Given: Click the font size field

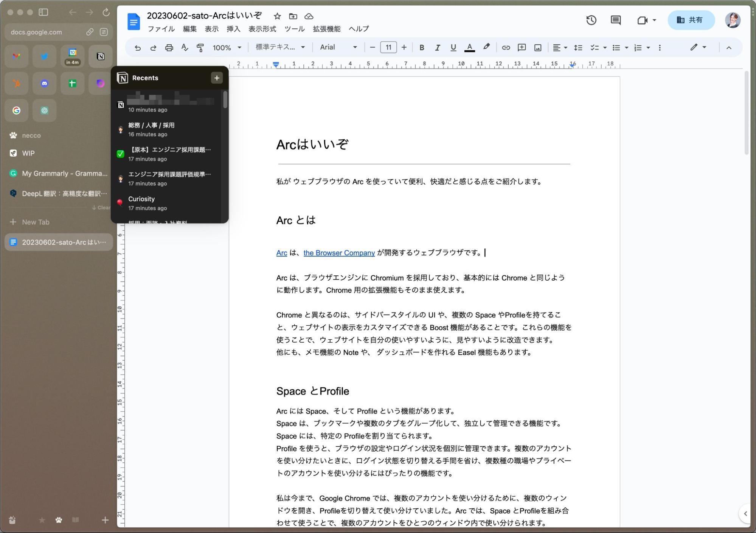Looking at the screenshot, I should coord(388,47).
